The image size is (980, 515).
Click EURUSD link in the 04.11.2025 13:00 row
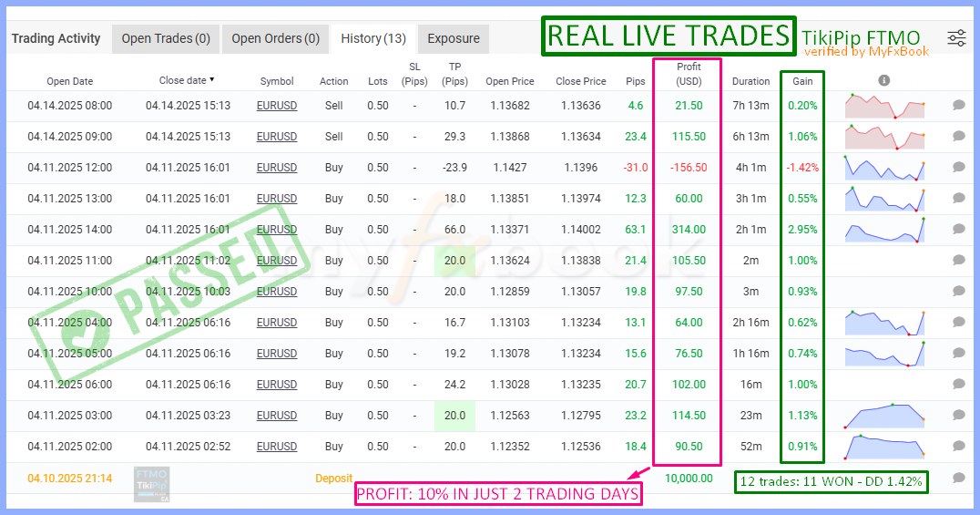277,199
